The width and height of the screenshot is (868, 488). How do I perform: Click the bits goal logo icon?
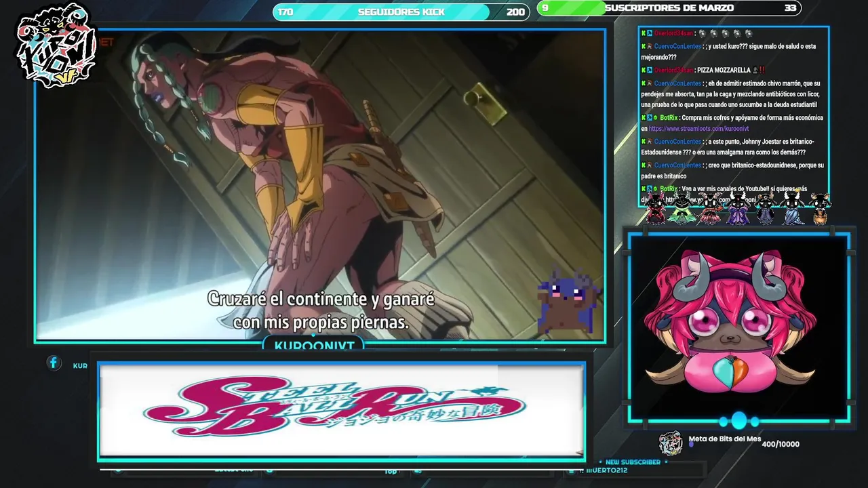[x=671, y=443]
